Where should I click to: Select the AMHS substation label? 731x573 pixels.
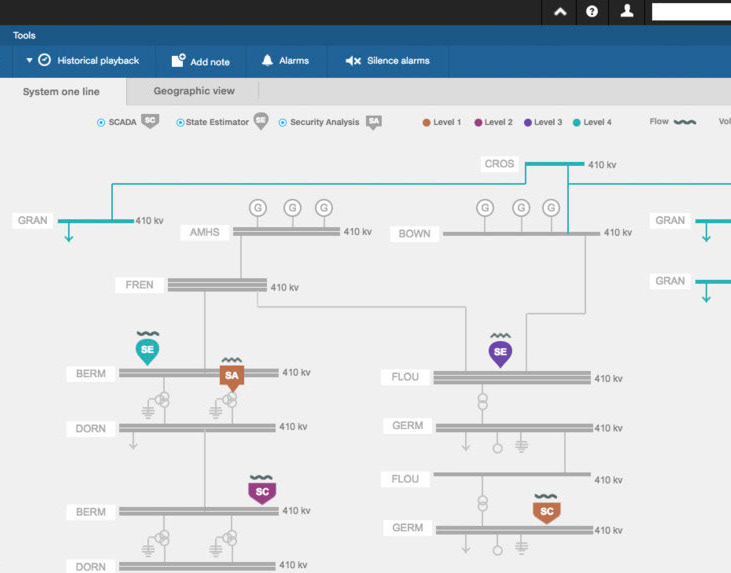205,232
